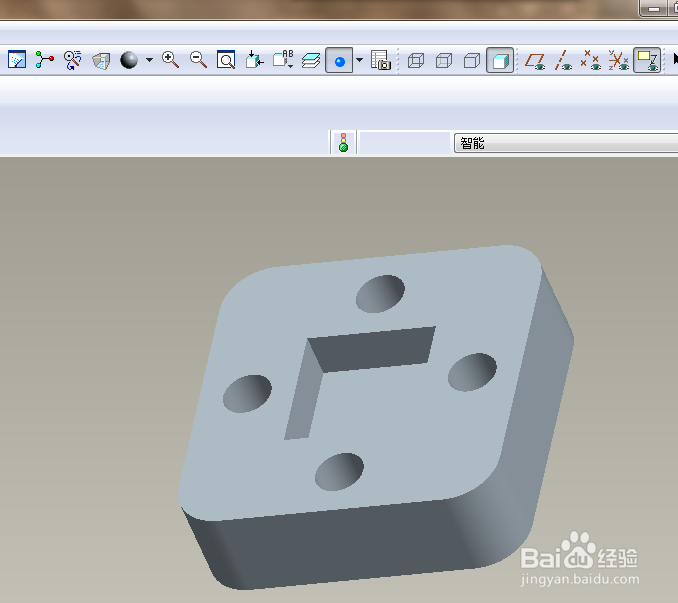
Task: Select the Zoom In magnifier
Action: (170, 60)
